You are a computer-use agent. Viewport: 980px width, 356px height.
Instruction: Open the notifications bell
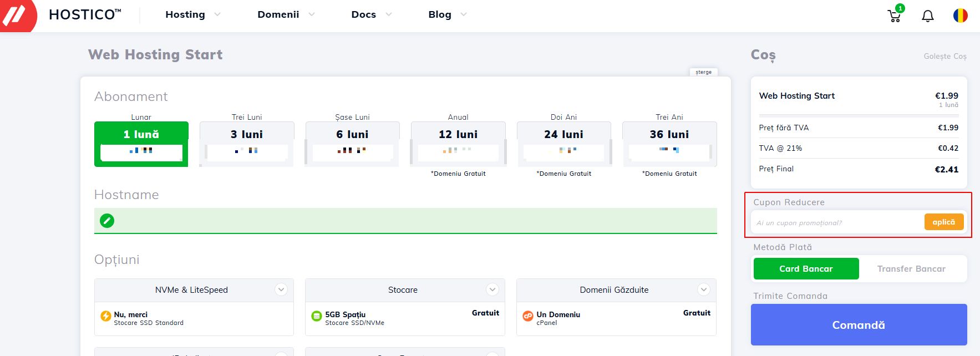[x=928, y=16]
